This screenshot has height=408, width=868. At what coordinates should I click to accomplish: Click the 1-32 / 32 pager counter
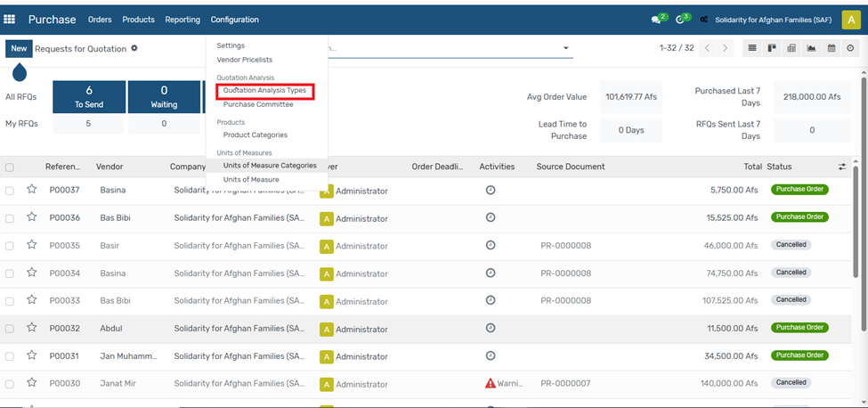coord(677,48)
